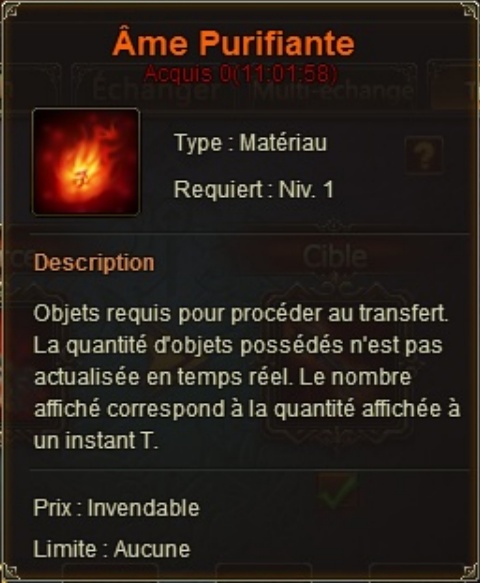This screenshot has width=480, height=583.
Task: Click the faded Cible label in background
Action: pos(335,257)
